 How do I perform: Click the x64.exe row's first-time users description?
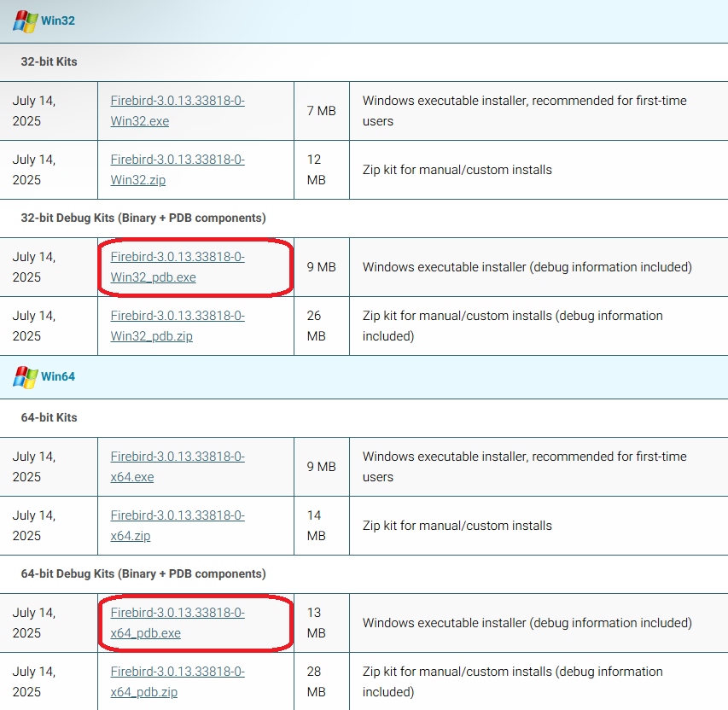click(525, 467)
